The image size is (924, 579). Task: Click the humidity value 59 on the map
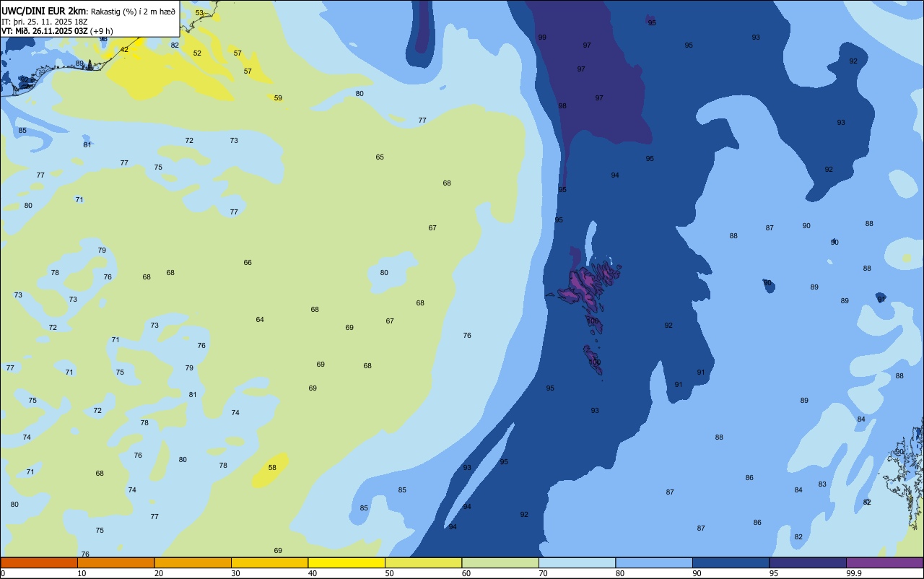point(278,98)
